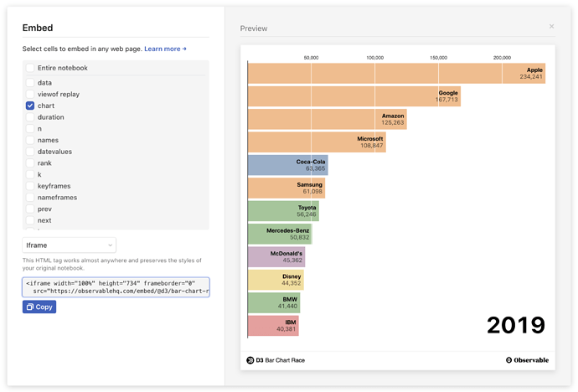Click the D3 logo icon in footer
This screenshot has width=578, height=392.
click(x=250, y=360)
